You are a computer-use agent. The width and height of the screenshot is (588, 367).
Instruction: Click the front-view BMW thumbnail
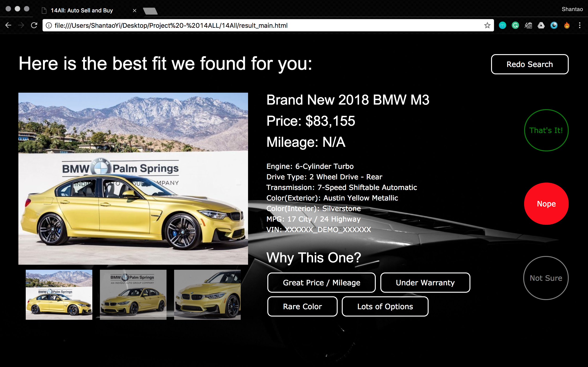(133, 295)
